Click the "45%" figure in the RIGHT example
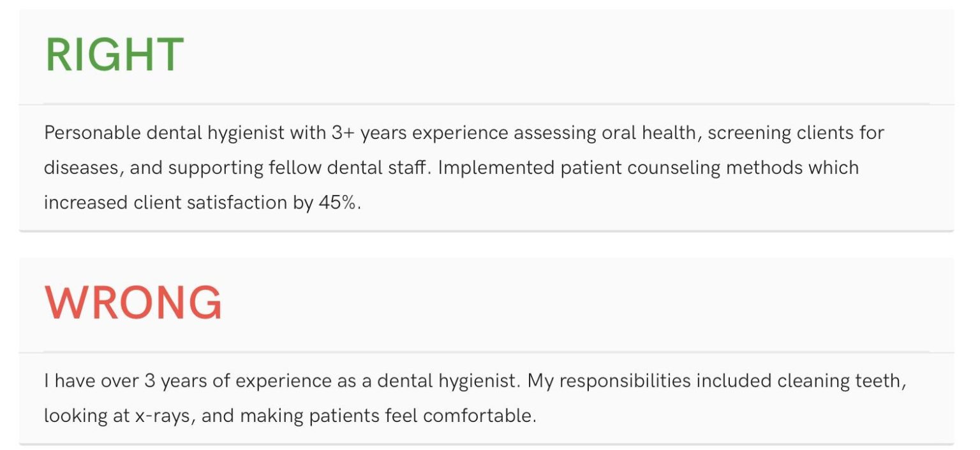The width and height of the screenshot is (980, 450). [x=336, y=202]
